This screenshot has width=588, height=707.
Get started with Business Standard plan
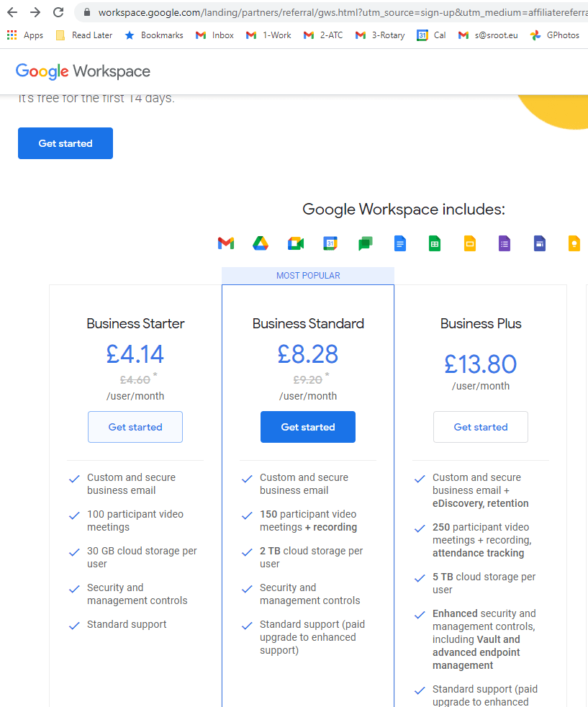coord(308,427)
